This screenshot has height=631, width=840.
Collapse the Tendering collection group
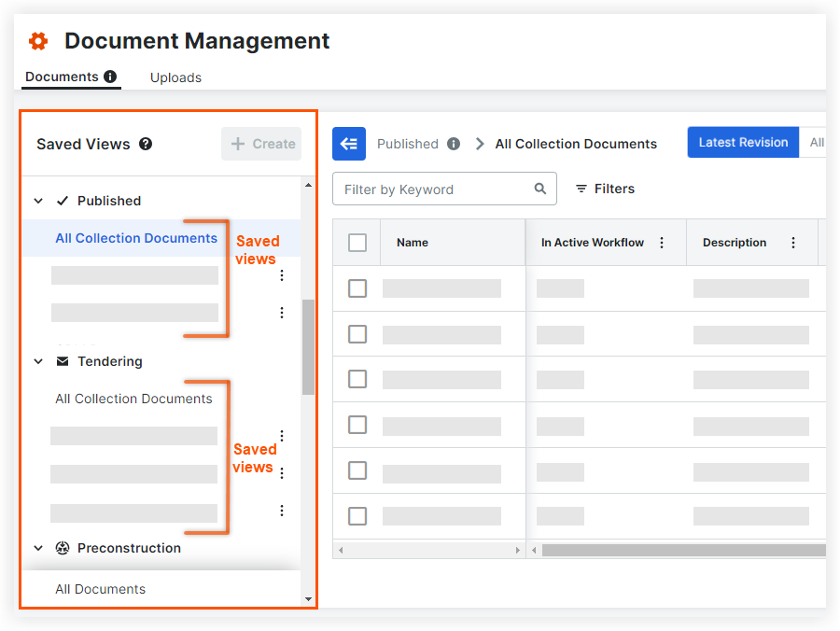(39, 361)
